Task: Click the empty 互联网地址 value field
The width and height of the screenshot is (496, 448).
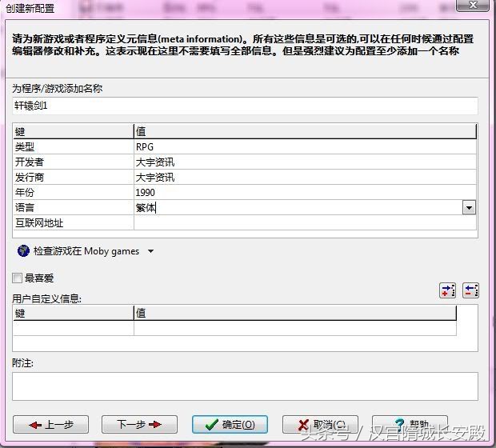Action: [x=304, y=223]
